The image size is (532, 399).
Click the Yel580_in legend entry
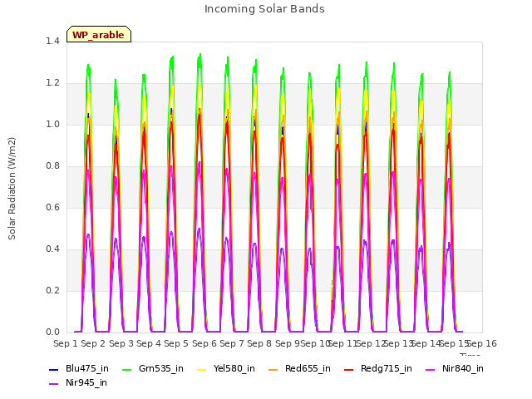point(226,368)
